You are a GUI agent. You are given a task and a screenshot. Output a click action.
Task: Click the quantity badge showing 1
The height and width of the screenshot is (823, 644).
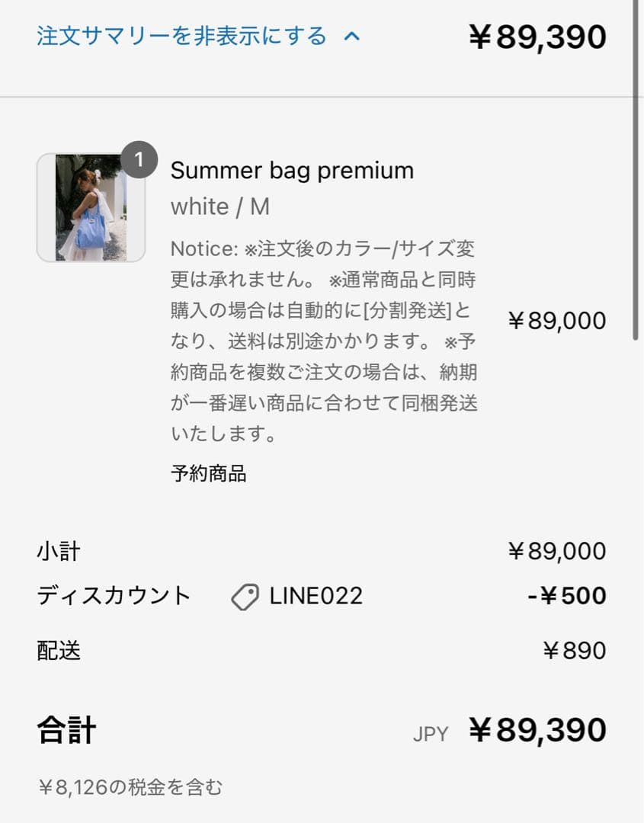[139, 159]
